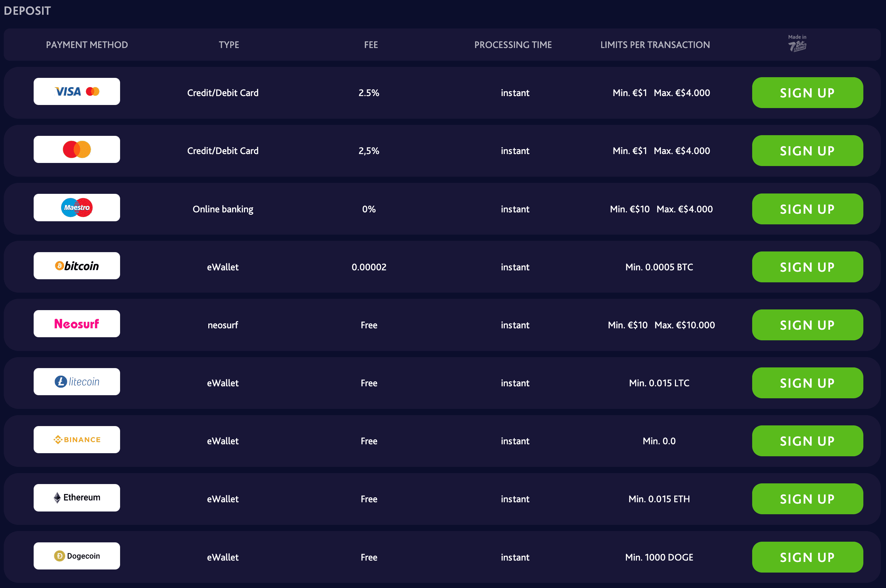Click the DEPOSIT section title

[x=27, y=11]
